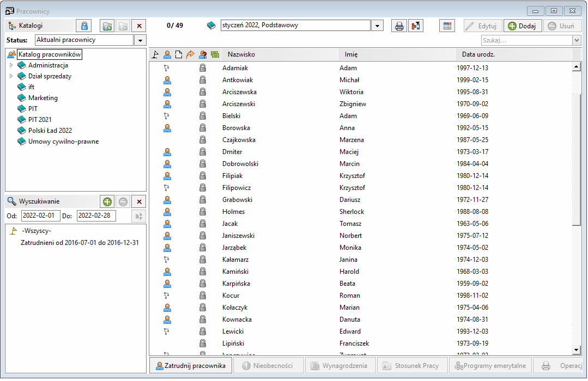Click the person icon in Holmes row

tap(167, 212)
